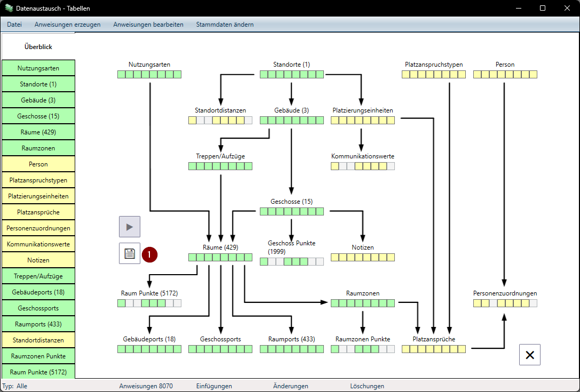Open the Räume (429) sidebar entry
The height and width of the screenshot is (392, 580).
(x=38, y=132)
